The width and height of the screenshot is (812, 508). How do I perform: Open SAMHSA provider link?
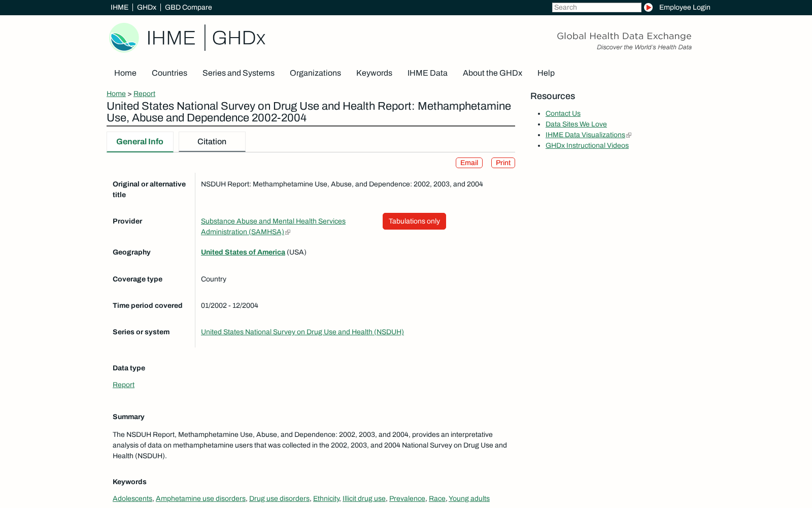(x=273, y=227)
